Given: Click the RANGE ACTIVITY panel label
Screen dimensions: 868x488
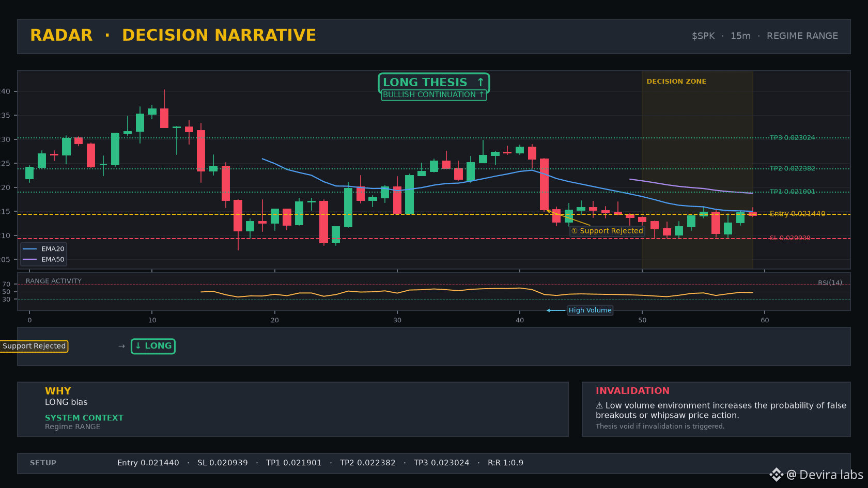Looking at the screenshot, I should (x=54, y=281).
